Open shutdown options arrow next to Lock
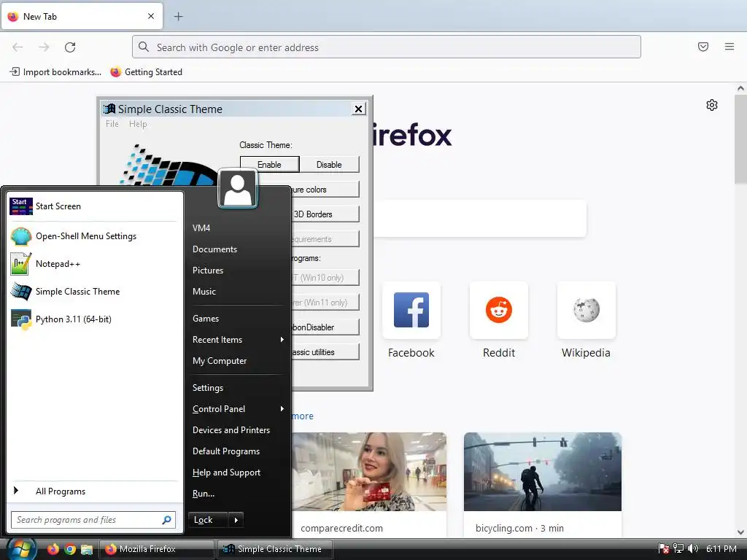The height and width of the screenshot is (560, 747). (236, 520)
